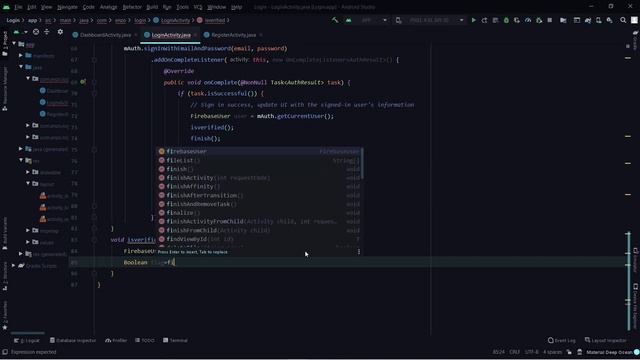The width and height of the screenshot is (640, 360).
Task: Click the UTF-8 encoding in status bar
Action: (x=531, y=352)
